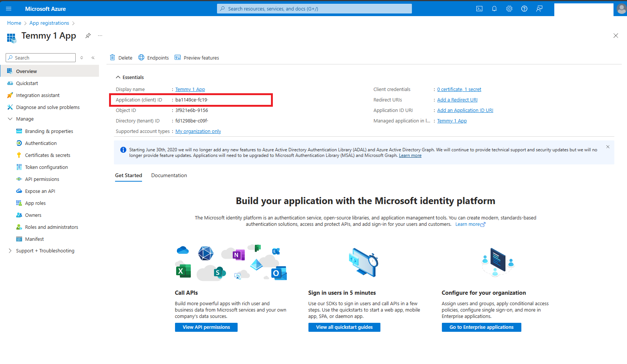This screenshot has height=364, width=627.
Task: Click the info icon in the banner
Action: pos(123,150)
